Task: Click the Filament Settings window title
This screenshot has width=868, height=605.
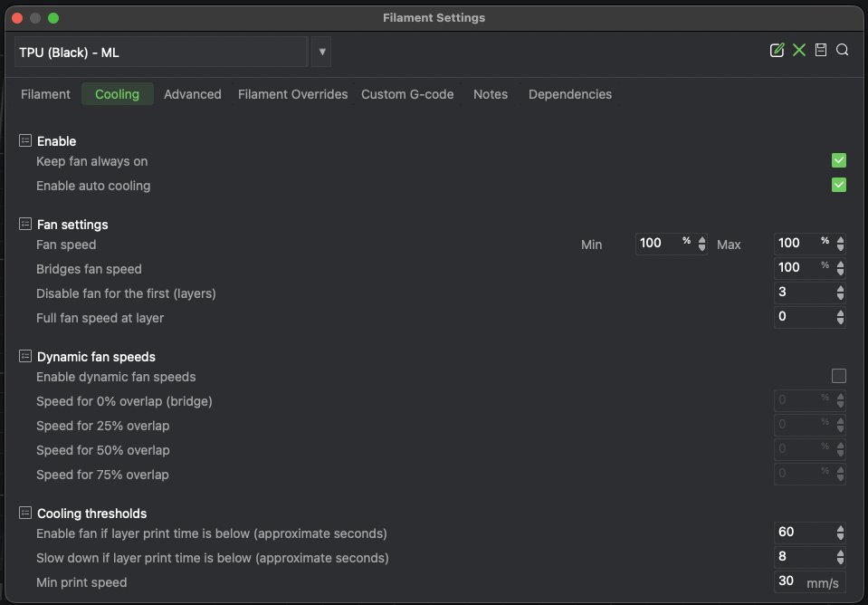Action: (x=434, y=18)
